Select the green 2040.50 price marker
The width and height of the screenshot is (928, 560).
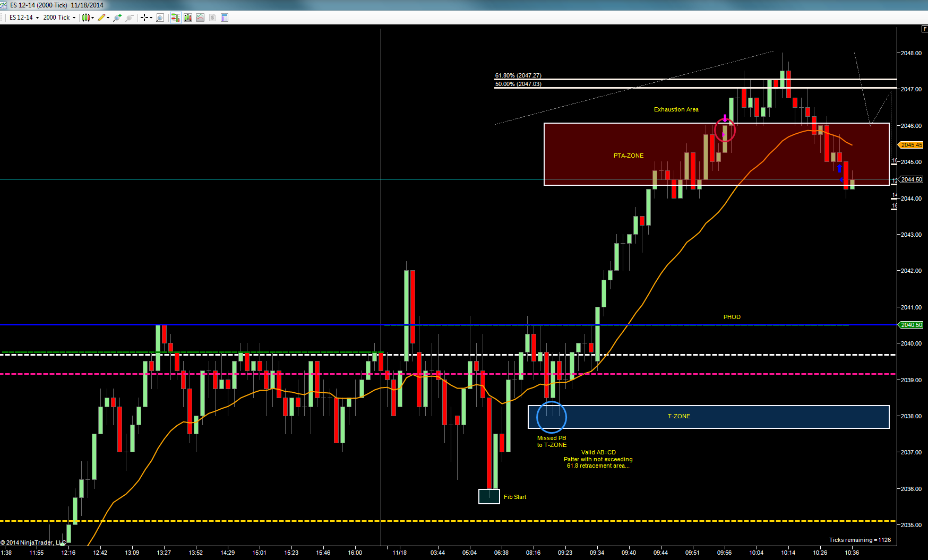(911, 325)
